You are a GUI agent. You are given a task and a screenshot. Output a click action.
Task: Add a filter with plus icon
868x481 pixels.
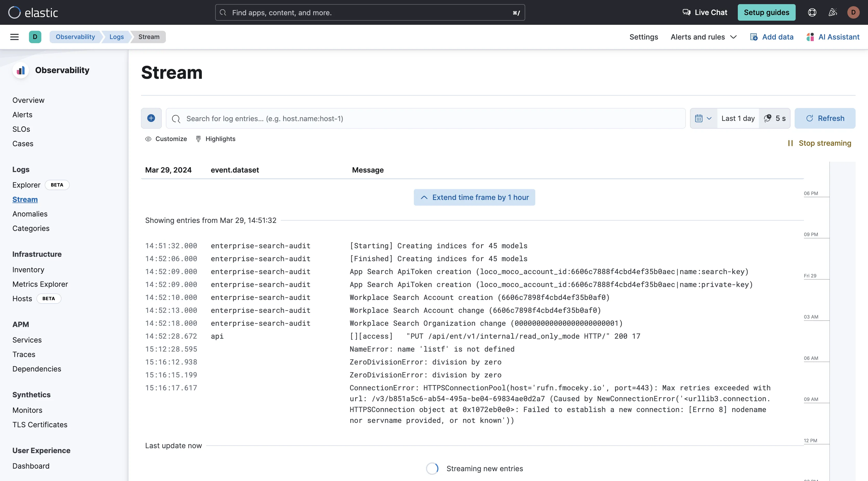click(x=151, y=118)
